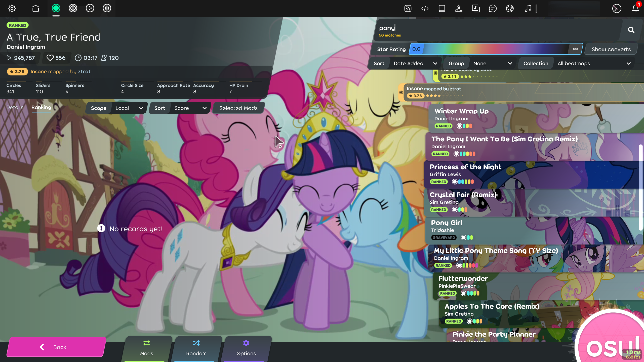Open now playing music note icon

click(x=528, y=9)
